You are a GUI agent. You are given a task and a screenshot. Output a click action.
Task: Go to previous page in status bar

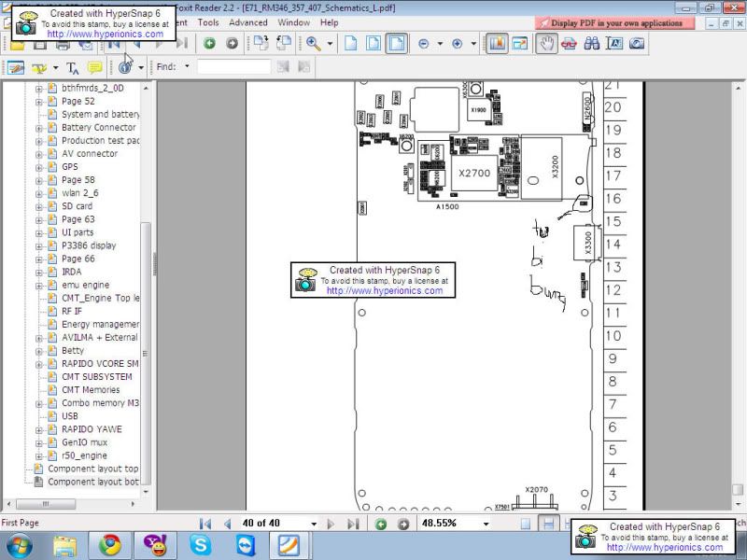226,524
